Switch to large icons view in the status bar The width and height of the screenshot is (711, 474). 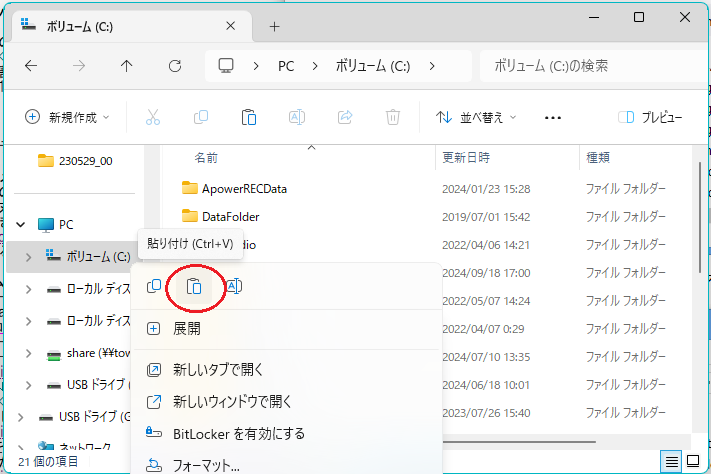[x=693, y=462]
